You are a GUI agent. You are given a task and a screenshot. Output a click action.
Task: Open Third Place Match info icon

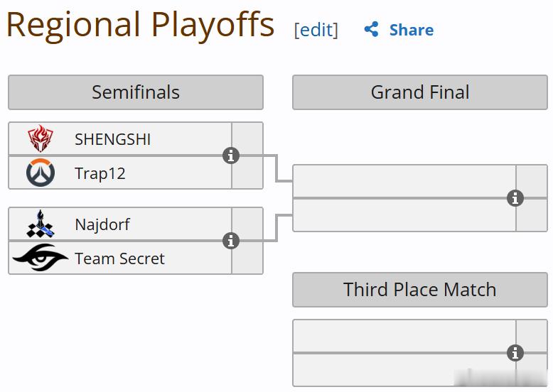pos(515,353)
